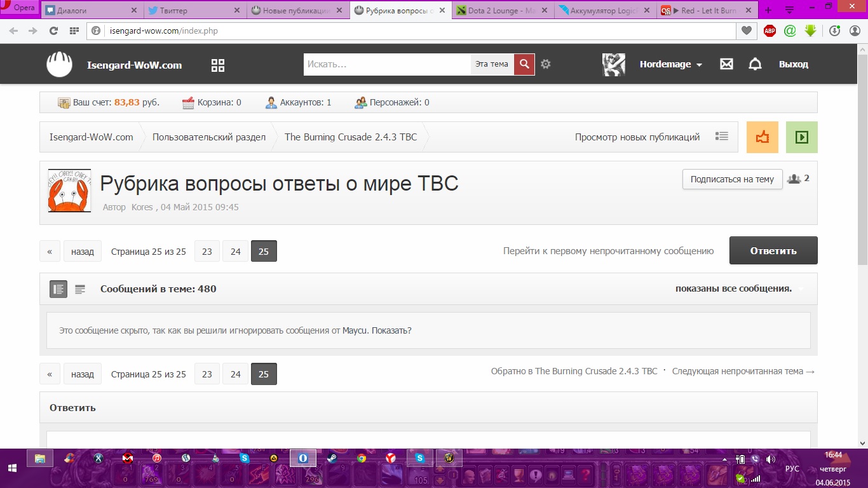The height and width of the screenshot is (488, 868).
Task: Open the forum apps grid icon
Action: click(x=218, y=65)
